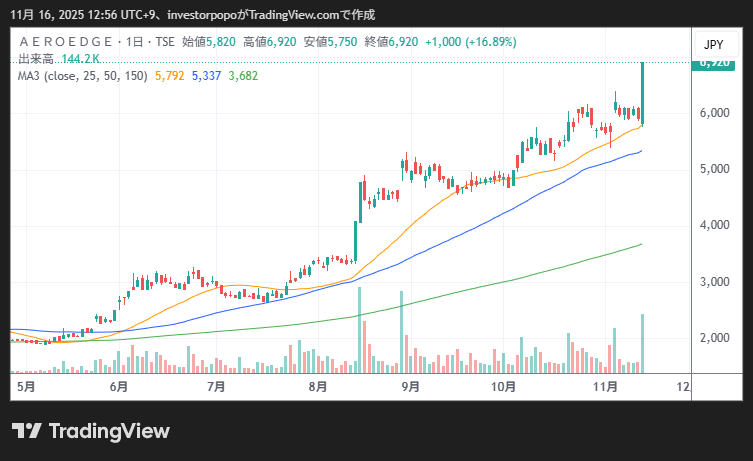Screen dimensions: 753x461
Task: Select the 11月 label on time axis
Action: [x=605, y=386]
